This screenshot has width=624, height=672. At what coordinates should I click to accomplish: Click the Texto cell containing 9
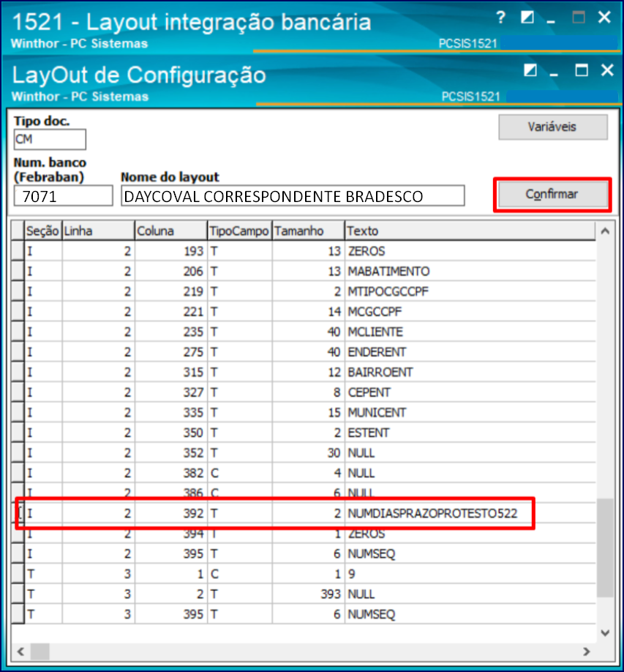[470, 574]
